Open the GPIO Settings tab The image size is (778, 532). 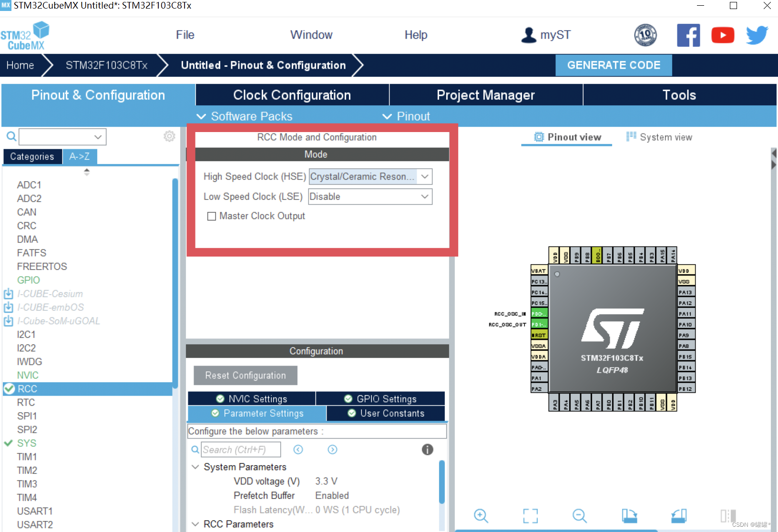click(x=380, y=399)
